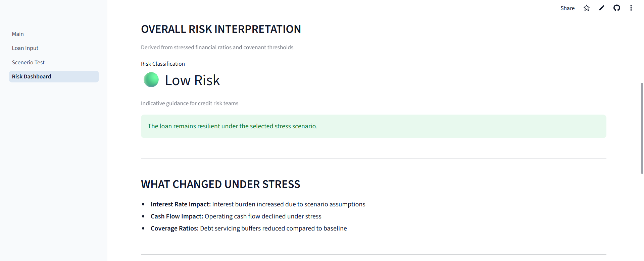Click the Risk Classification label
The width and height of the screenshot is (644, 261).
[163, 64]
